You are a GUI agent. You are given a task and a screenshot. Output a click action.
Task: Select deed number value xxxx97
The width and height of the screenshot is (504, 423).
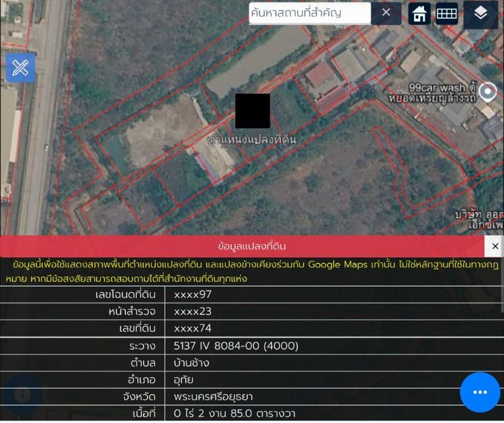(x=193, y=295)
